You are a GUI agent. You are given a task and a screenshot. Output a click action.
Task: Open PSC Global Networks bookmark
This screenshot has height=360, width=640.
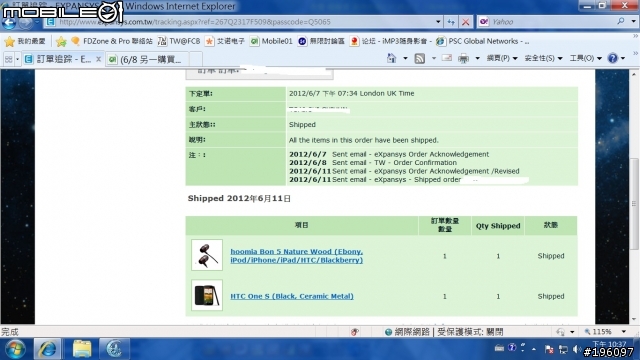point(483,41)
